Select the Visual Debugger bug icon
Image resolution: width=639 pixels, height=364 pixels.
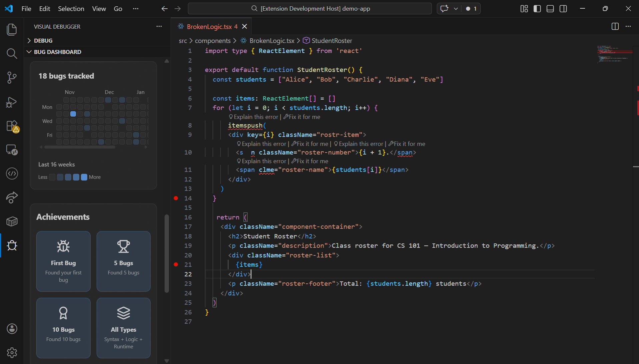click(12, 246)
